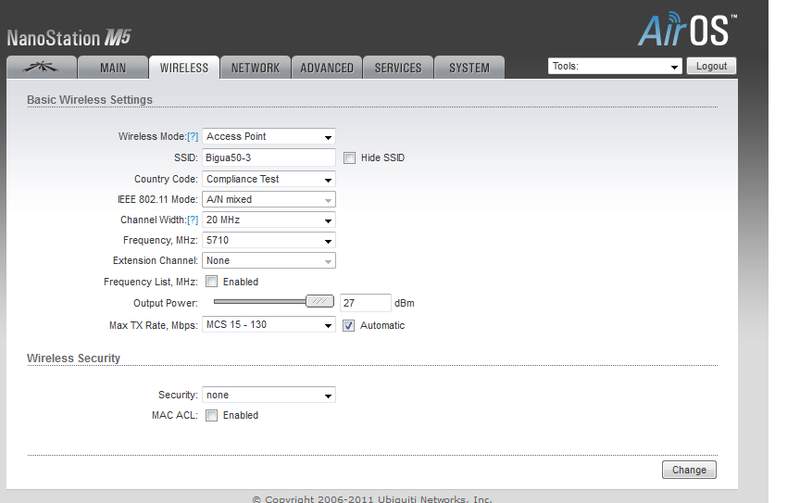Open Wireless Mode help [?] link

click(192, 137)
